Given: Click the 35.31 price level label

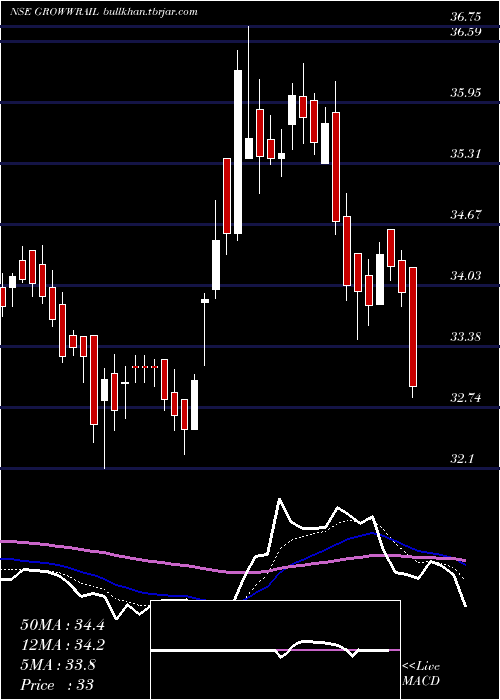Looking at the screenshot, I should [466, 154].
